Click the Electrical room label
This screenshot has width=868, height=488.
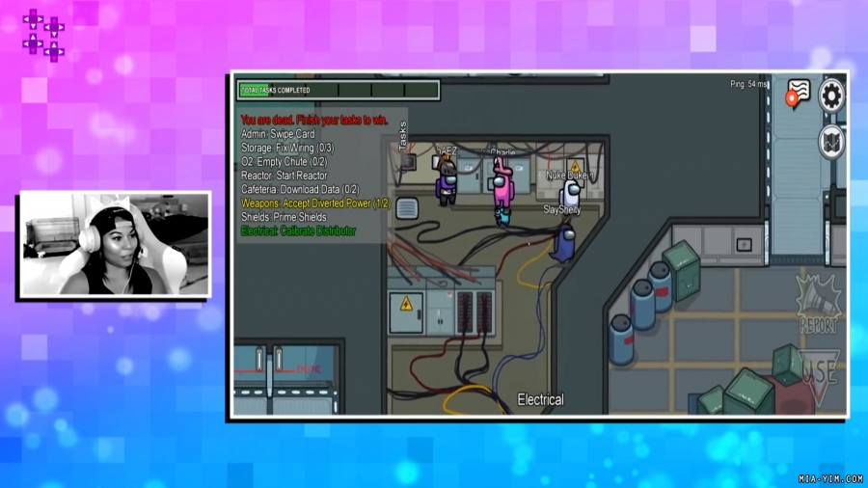coord(540,399)
